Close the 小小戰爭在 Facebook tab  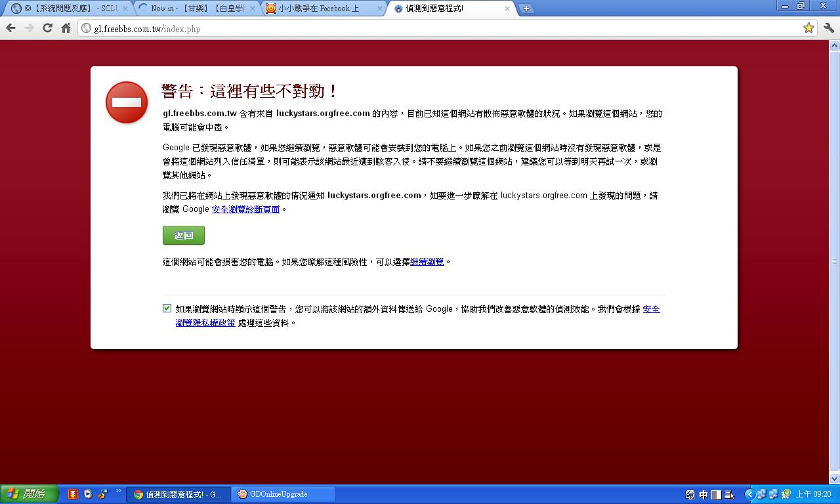[380, 9]
